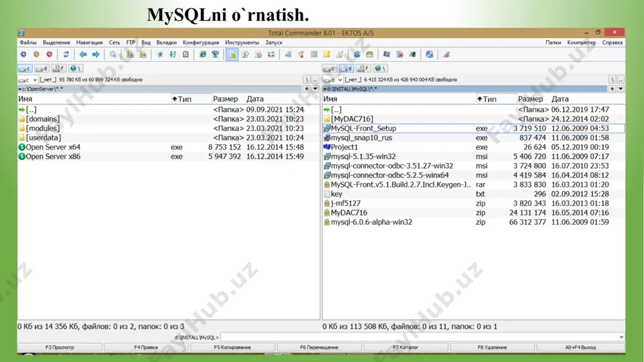This screenshot has height=362, width=644.
Task: Click the blue gear toolbar icon
Action: (x=23, y=54)
